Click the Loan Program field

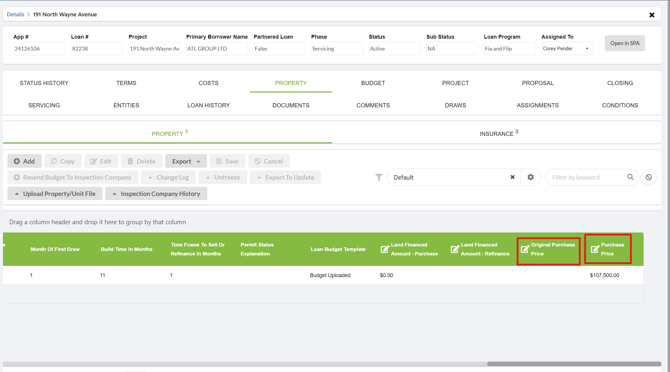(x=509, y=49)
